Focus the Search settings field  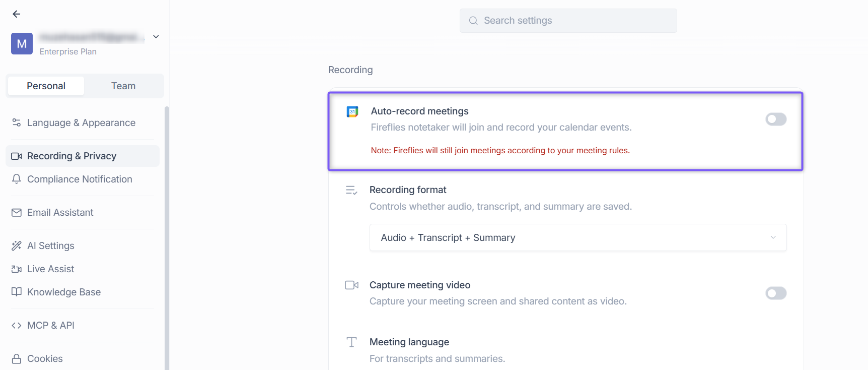tap(568, 21)
